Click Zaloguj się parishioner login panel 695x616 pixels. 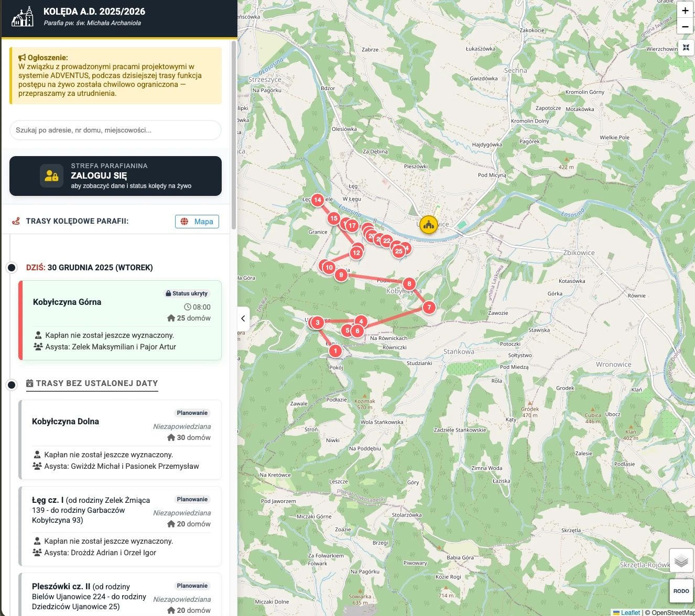(115, 176)
